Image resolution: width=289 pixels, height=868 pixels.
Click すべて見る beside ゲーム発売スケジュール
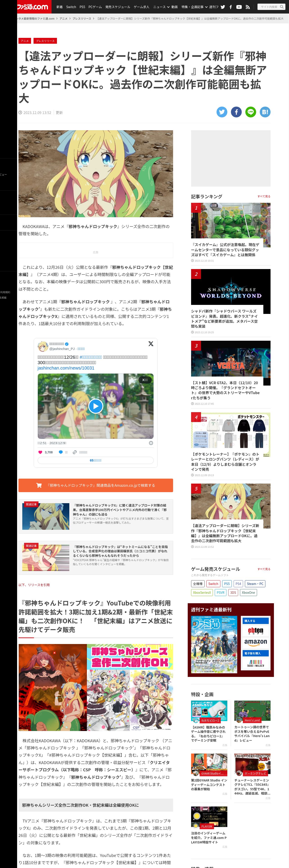[x=264, y=569]
